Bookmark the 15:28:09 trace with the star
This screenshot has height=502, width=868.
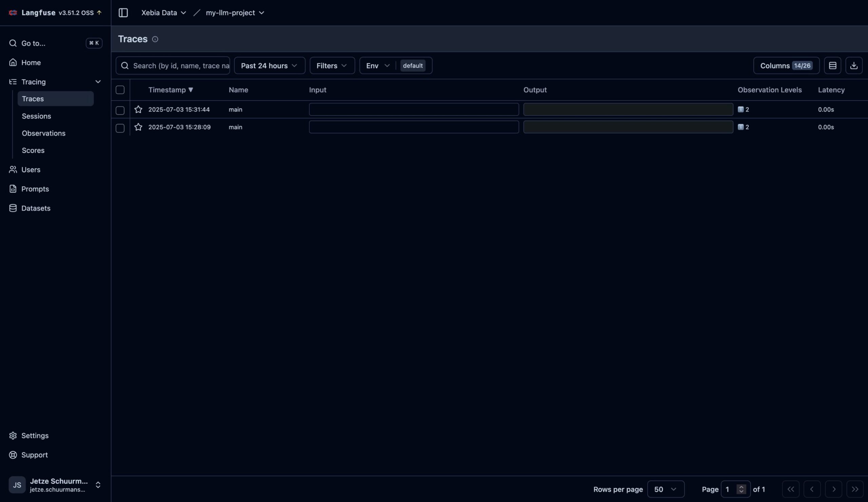[x=138, y=127]
